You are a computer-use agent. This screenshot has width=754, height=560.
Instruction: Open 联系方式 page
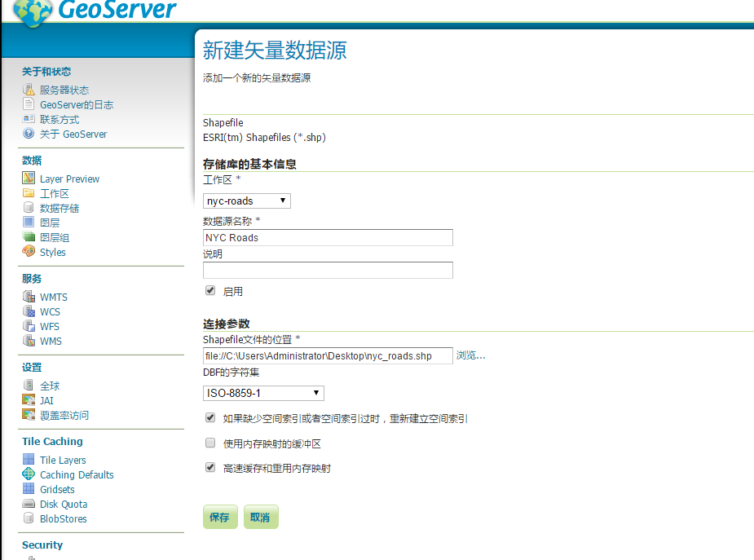(x=60, y=119)
